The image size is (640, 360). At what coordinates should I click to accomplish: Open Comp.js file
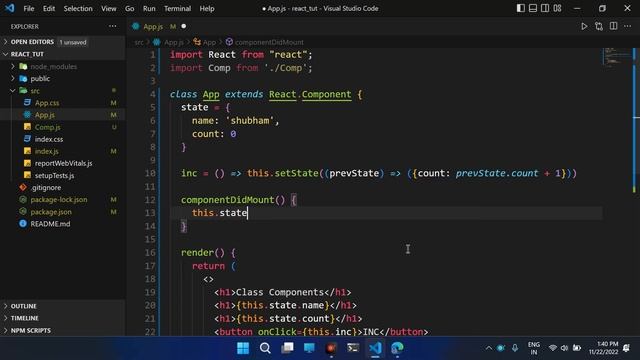tap(47, 127)
